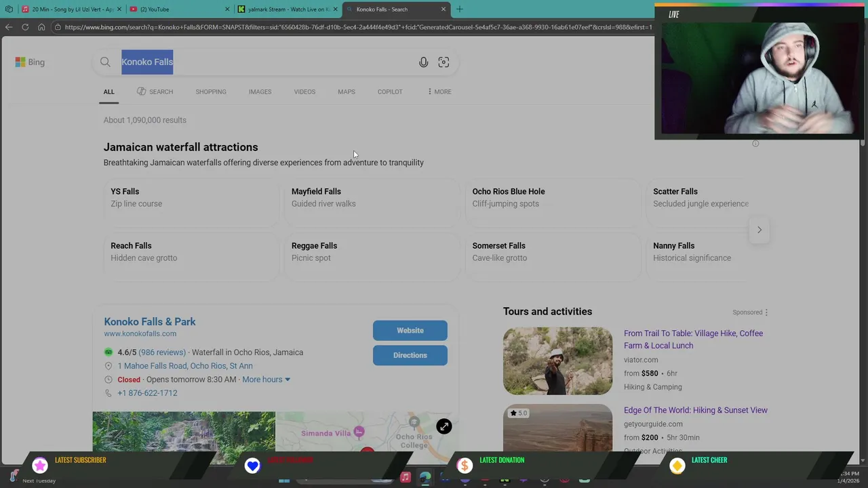Screen dimensions: 868x488
Task: Open the browser home page
Action: 41,27
